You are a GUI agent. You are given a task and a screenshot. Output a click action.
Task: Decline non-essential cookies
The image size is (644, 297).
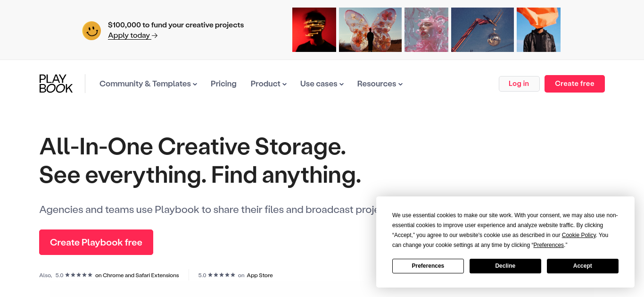tap(505, 266)
